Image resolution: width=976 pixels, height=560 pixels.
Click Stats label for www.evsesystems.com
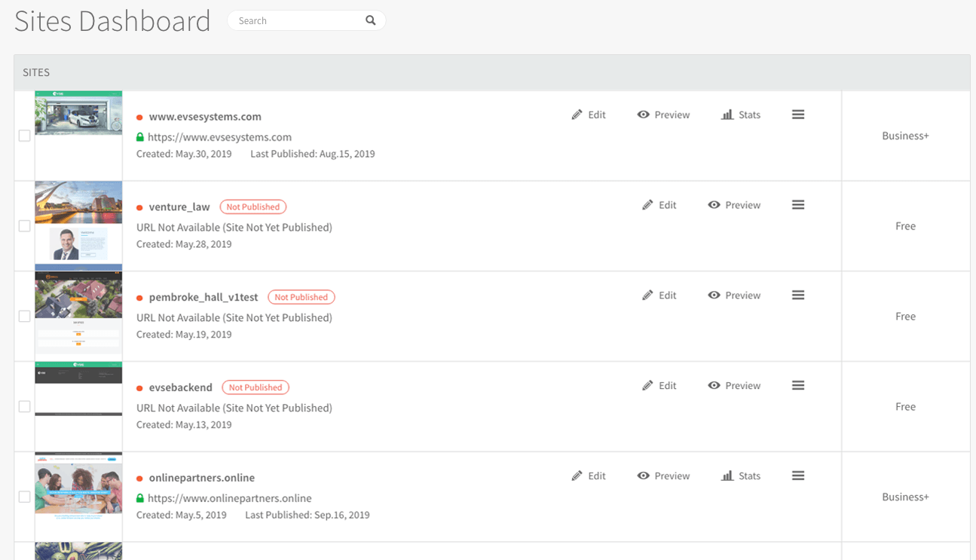749,115
